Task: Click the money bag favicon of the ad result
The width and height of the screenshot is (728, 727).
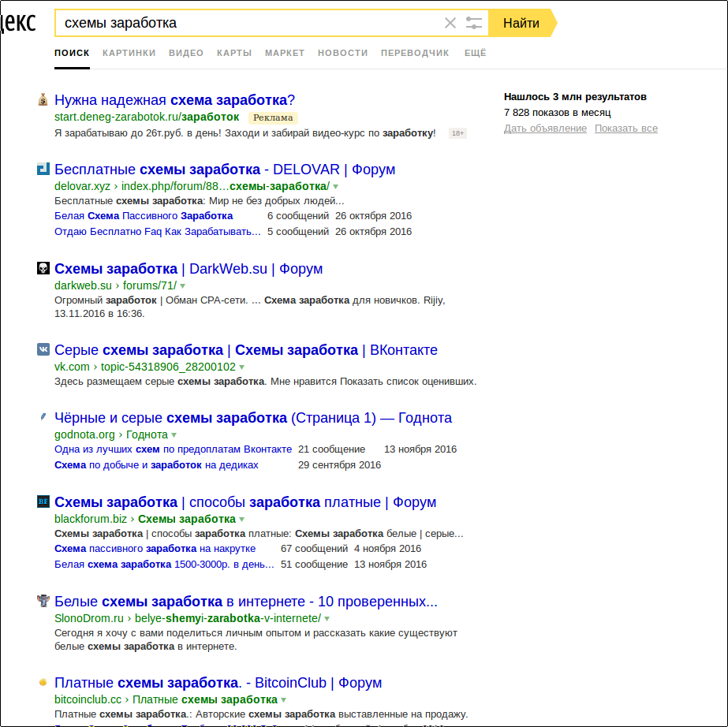Action: pos(43,99)
